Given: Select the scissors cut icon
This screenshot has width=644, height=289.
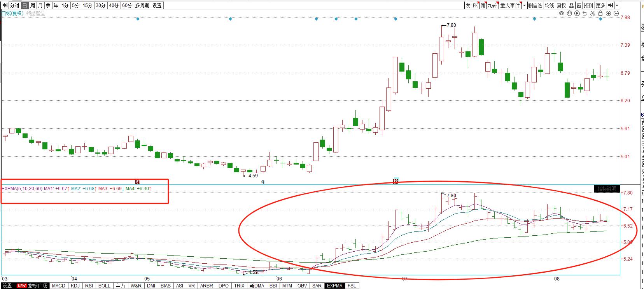Looking at the screenshot, I should point(593,14).
